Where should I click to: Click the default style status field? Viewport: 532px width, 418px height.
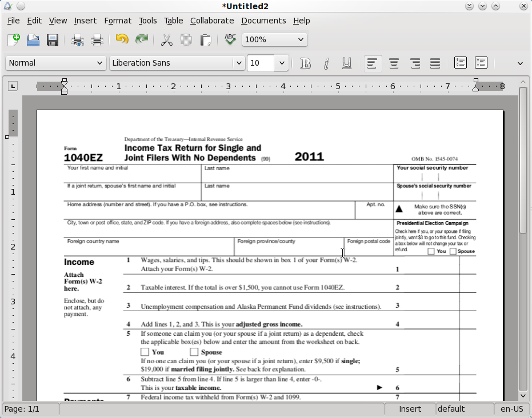464,409
